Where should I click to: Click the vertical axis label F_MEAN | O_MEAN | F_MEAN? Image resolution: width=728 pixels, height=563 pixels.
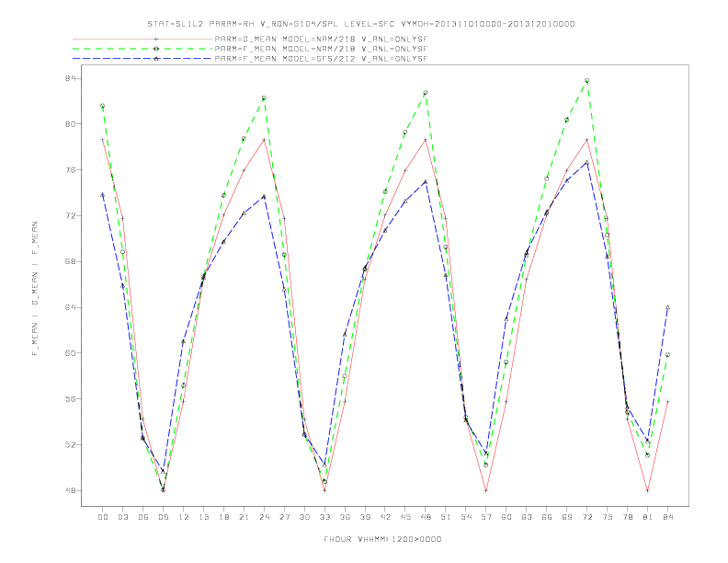pyautogui.click(x=35, y=289)
